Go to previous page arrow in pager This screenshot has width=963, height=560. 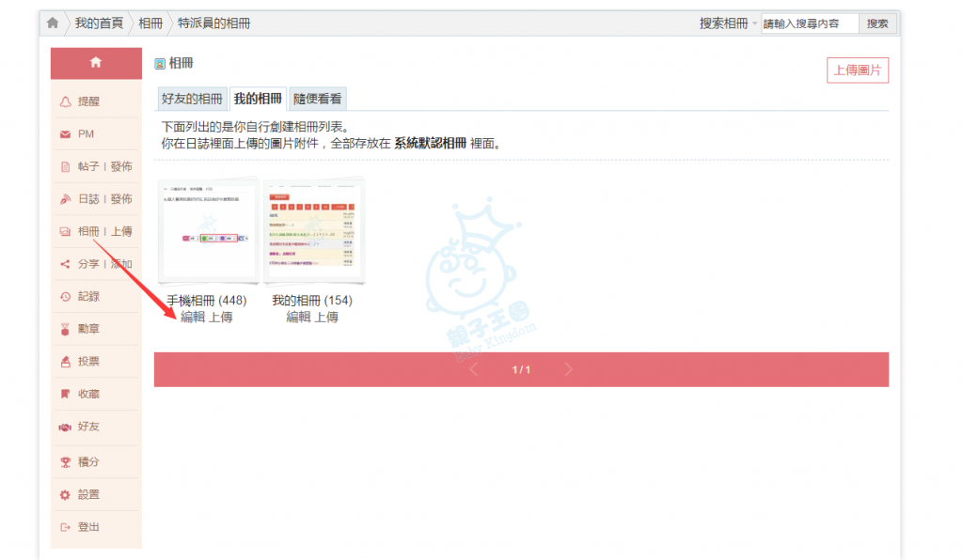(473, 369)
